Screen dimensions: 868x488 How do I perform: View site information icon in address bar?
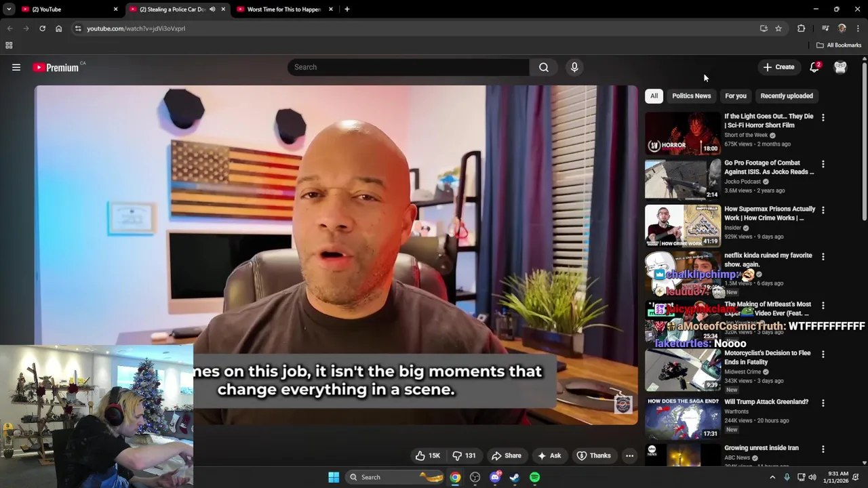click(78, 28)
